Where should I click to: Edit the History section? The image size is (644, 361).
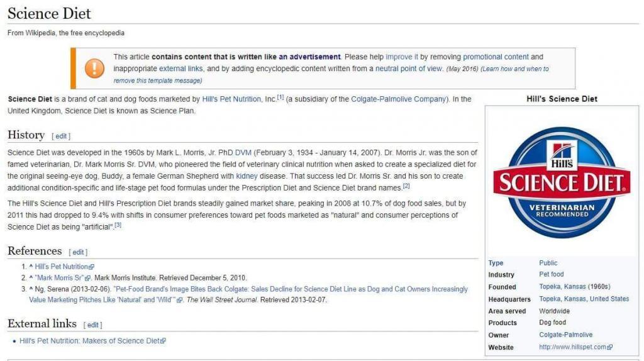point(61,136)
